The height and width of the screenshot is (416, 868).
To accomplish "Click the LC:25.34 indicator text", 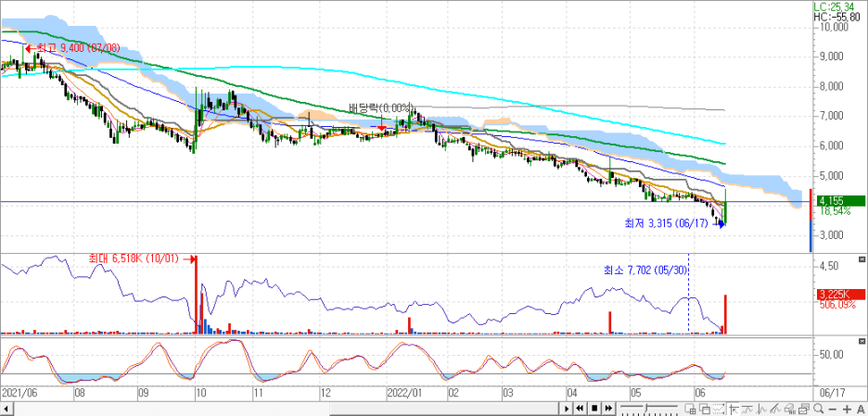I will [833, 6].
